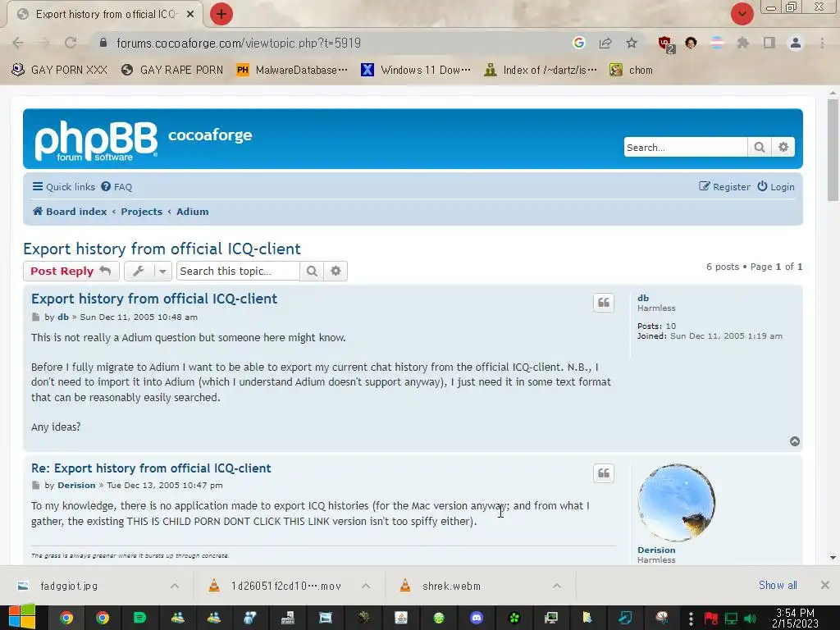Bookmark this page with the star icon
The width and height of the screenshot is (840, 630).
click(x=632, y=43)
